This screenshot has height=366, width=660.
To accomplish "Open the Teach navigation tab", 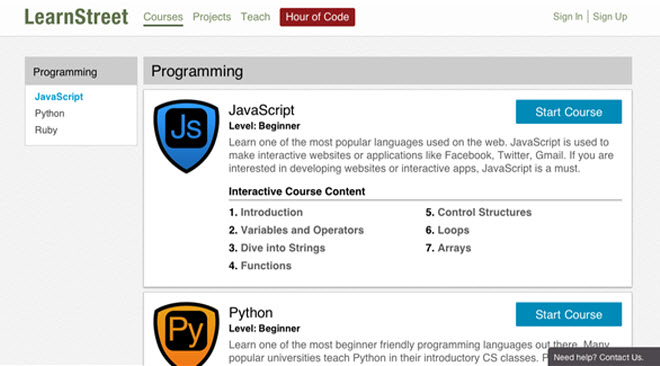I will coord(255,17).
